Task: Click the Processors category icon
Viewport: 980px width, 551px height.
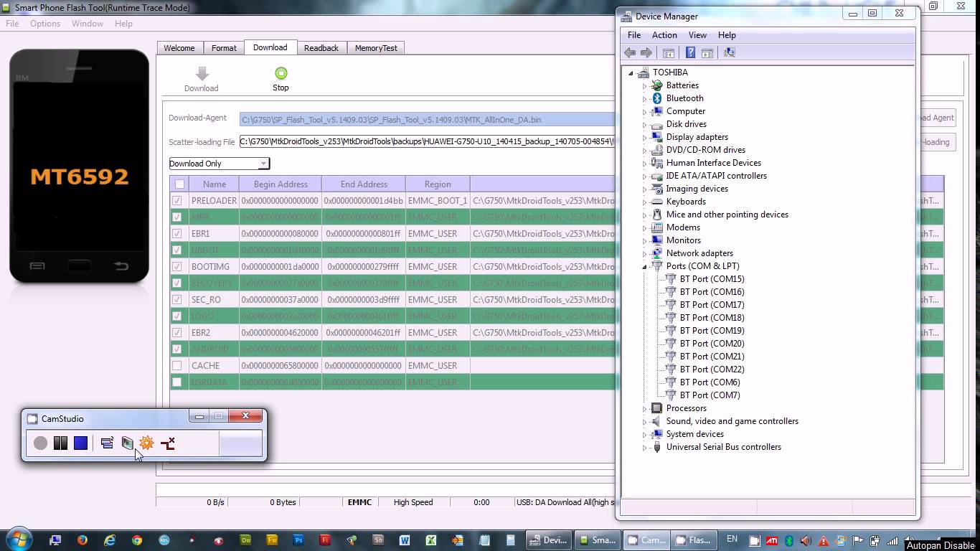Action: pos(656,408)
